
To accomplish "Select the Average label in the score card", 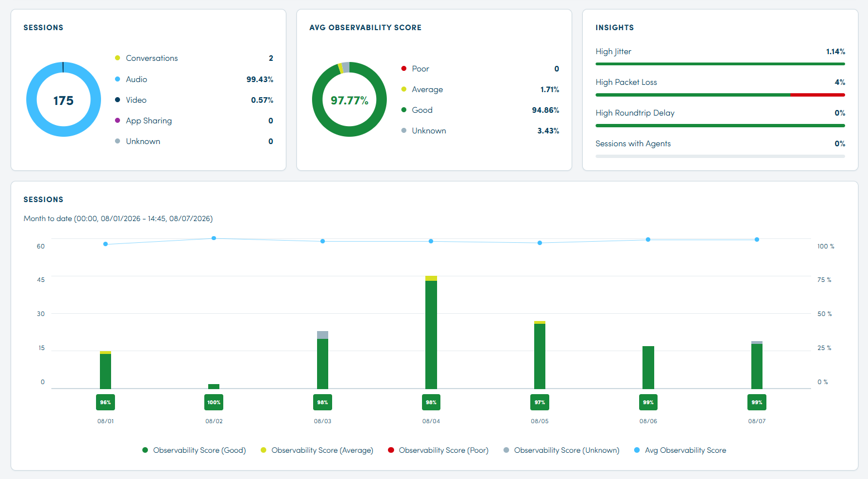I will tap(427, 89).
